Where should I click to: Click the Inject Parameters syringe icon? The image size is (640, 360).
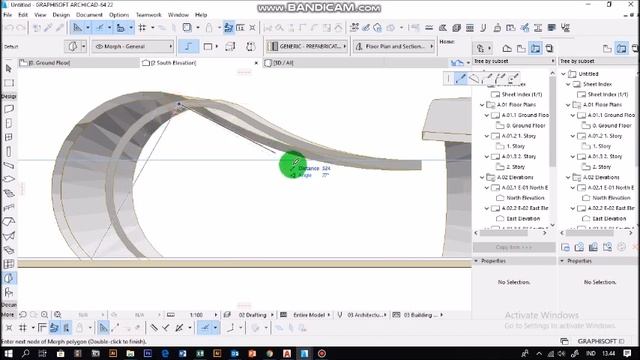tap(60, 28)
